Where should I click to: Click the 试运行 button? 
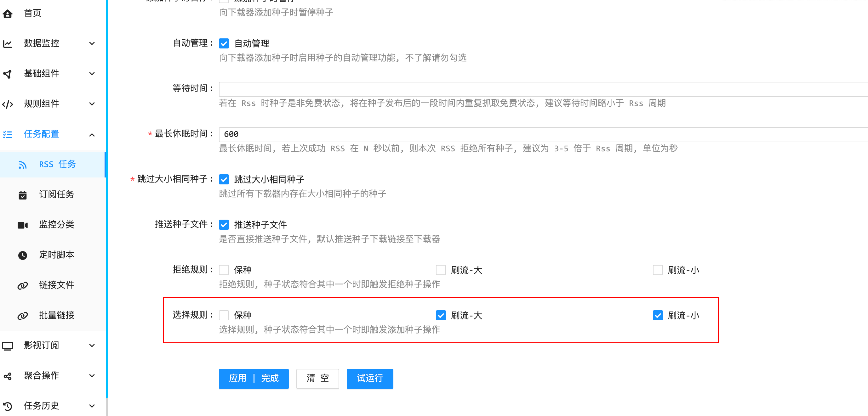[370, 378]
